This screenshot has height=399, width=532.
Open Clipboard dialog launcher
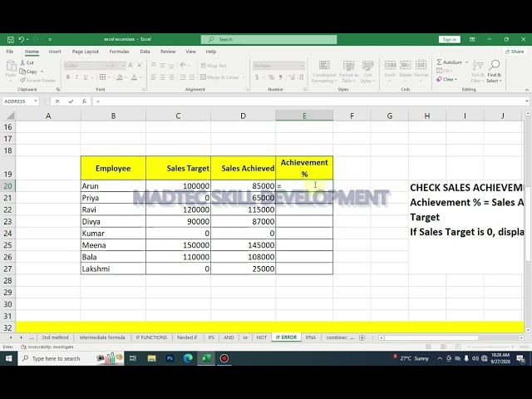(x=58, y=89)
